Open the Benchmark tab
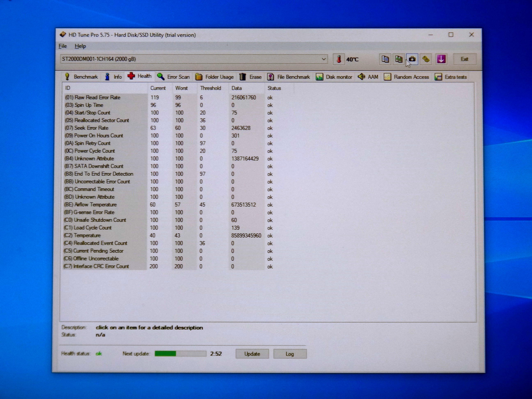 (x=81, y=77)
